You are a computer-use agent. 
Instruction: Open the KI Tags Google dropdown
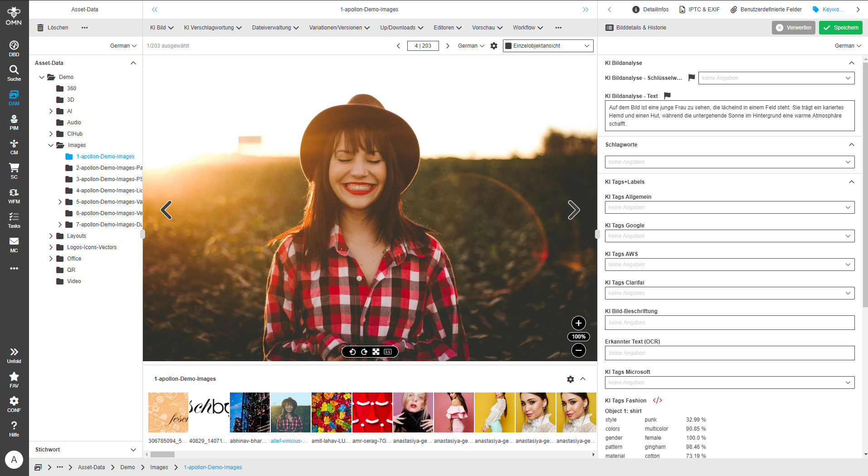[x=729, y=236]
